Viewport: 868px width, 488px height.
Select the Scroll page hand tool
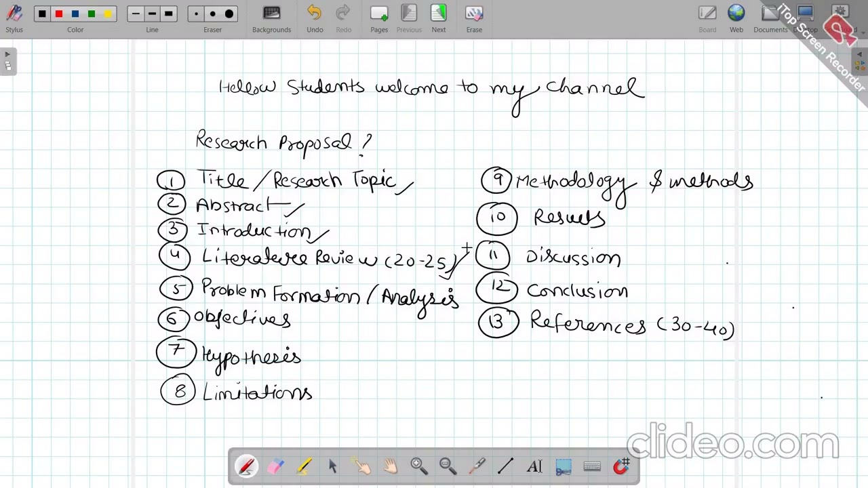point(390,466)
